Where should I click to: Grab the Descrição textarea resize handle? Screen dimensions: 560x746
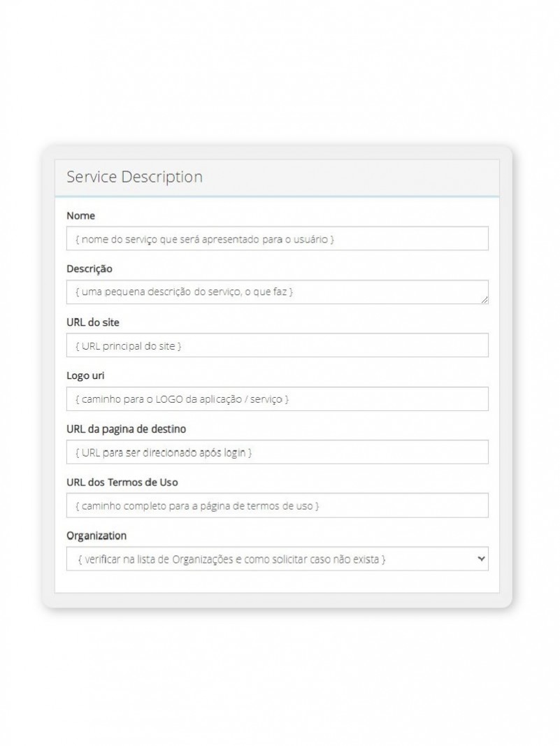click(x=484, y=300)
